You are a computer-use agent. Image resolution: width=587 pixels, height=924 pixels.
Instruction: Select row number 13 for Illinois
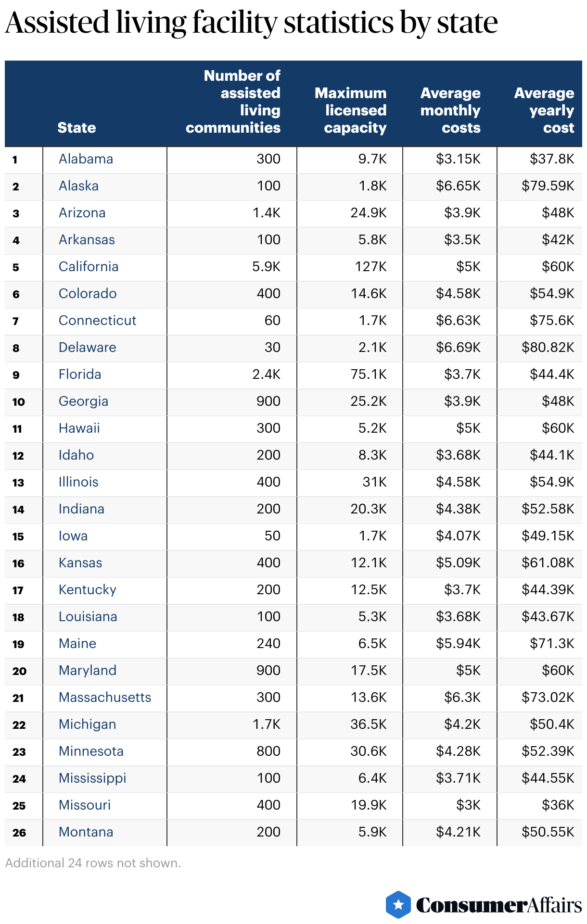[18, 483]
